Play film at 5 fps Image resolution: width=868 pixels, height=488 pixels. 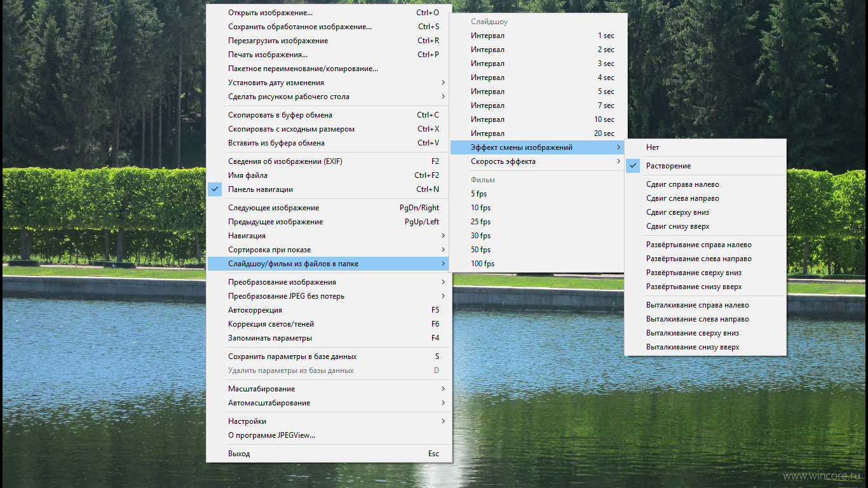538,194
